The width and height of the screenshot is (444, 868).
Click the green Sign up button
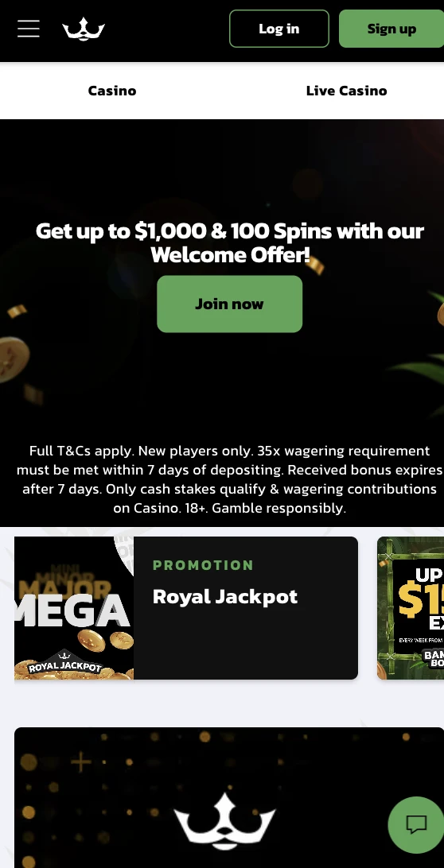coord(391,29)
